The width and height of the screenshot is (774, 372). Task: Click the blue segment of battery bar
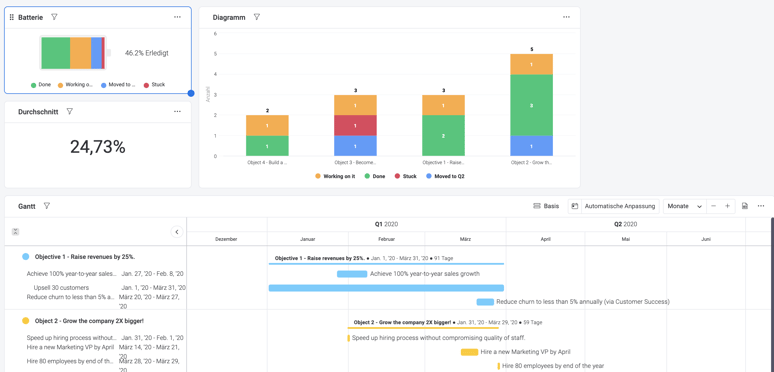coord(96,53)
